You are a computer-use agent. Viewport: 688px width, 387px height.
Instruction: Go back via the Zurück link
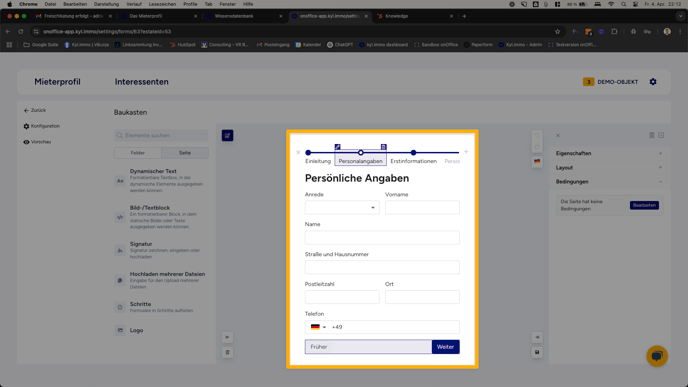click(x=35, y=111)
